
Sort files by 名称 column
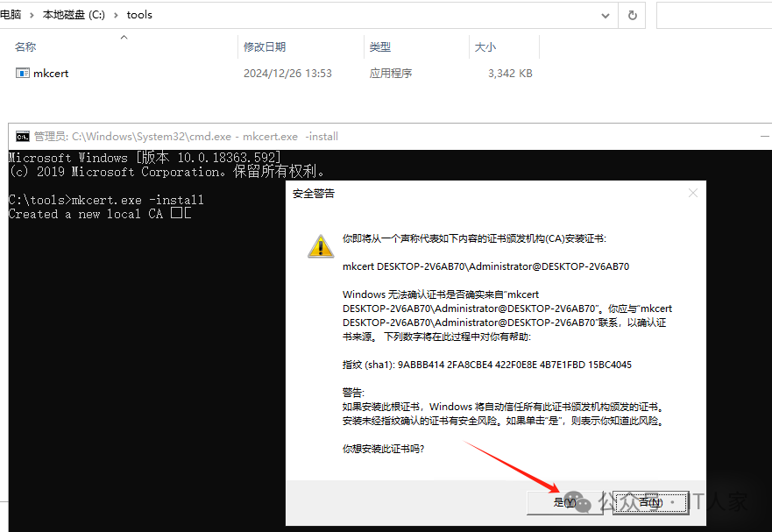[25, 46]
